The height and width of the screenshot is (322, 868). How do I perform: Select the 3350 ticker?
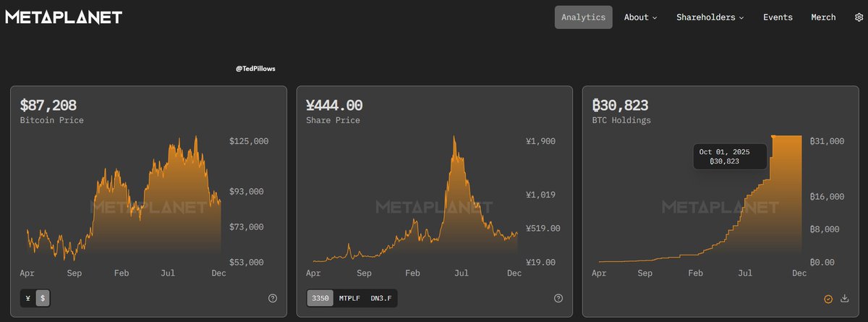(320, 298)
